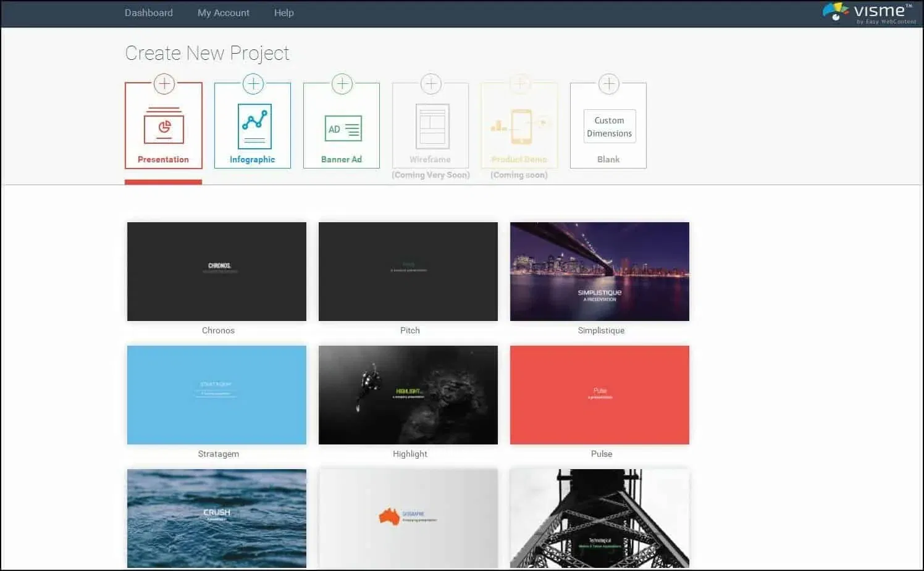Click the Product Demo phone icon
The image size is (924, 571).
pyautogui.click(x=520, y=127)
